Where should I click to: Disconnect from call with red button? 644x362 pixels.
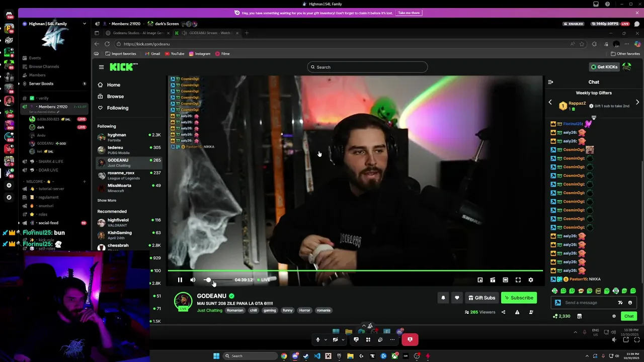tap(410, 340)
